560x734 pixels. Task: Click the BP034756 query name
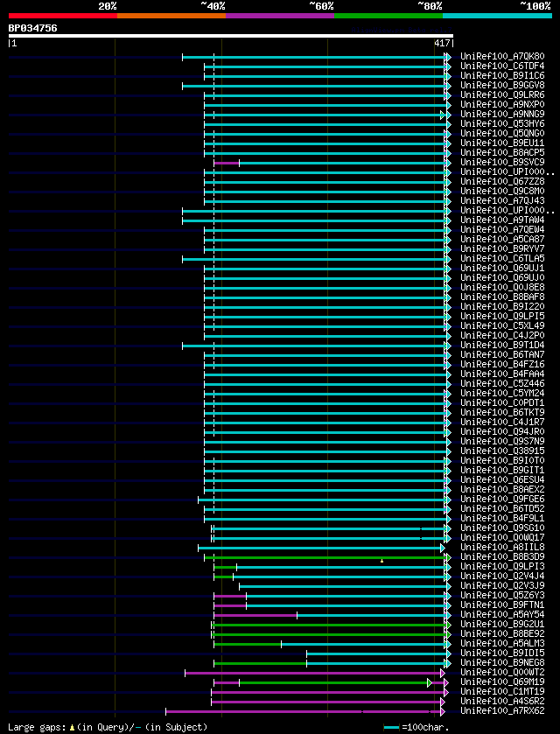click(x=32, y=28)
